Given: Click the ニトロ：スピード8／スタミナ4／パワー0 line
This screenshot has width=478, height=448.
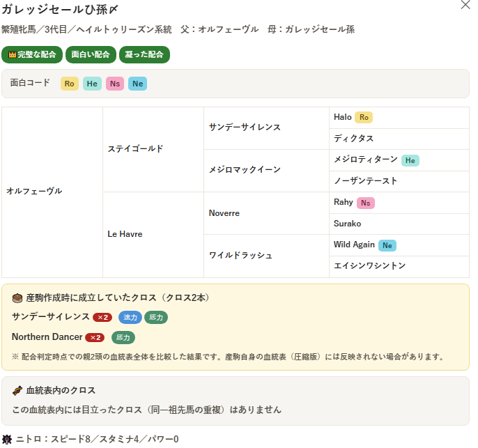Looking at the screenshot, I should (x=98, y=439).
